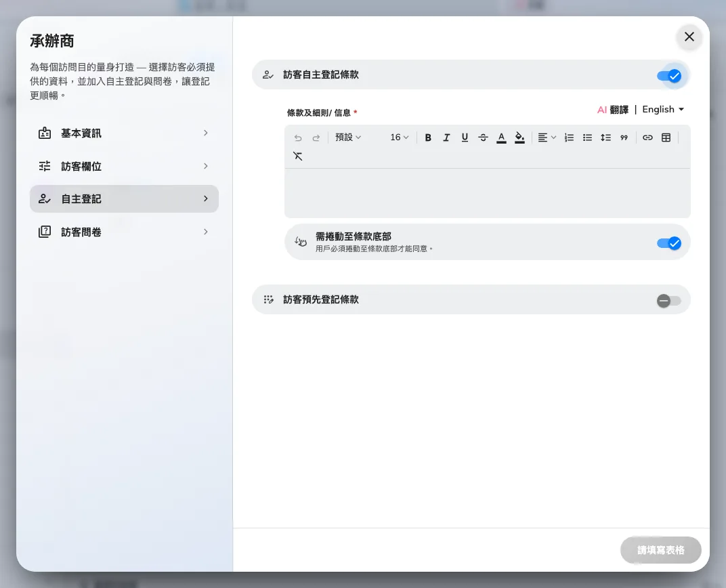Viewport: 726px width, 588px height.
Task: Clear text formatting
Action: (298, 156)
